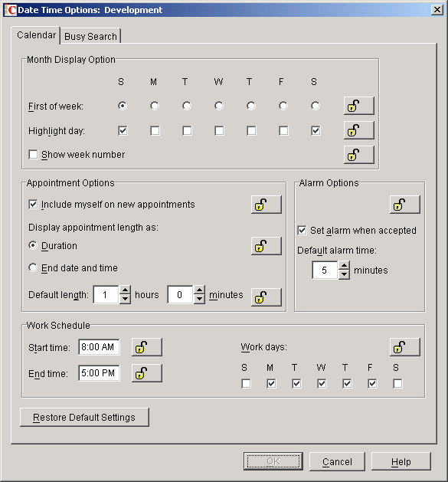Check Sunday in Work days
The image size is (448, 482).
[246, 384]
